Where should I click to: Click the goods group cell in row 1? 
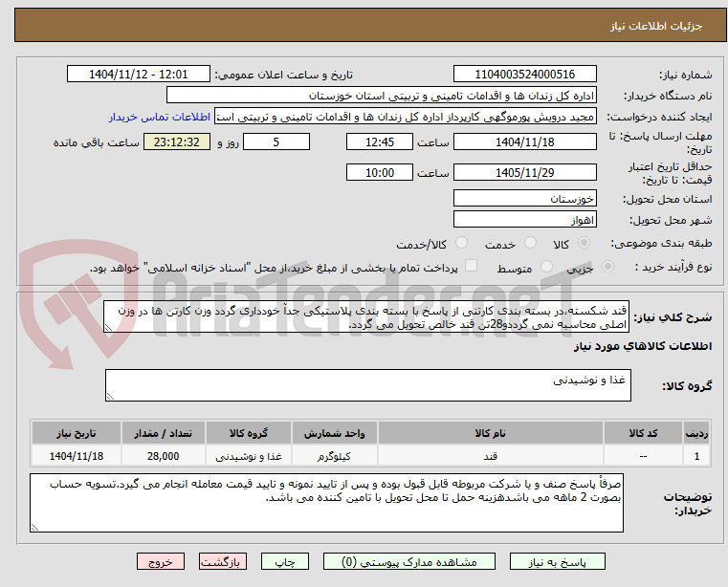click(249, 456)
